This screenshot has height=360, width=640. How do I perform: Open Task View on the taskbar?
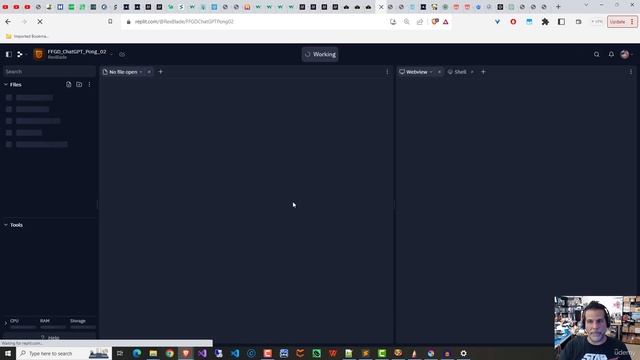[x=120, y=353]
